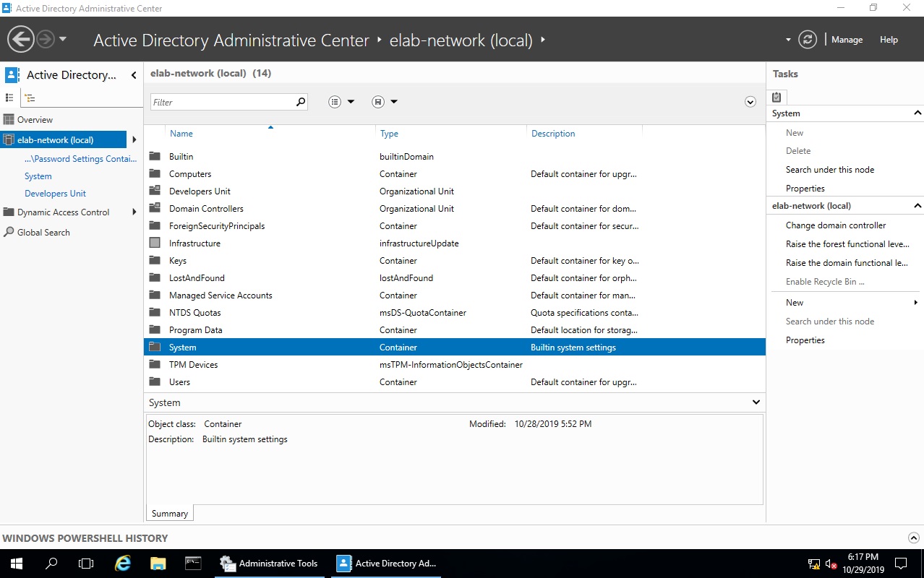The image size is (924, 578).
Task: Click the Filter text box
Action: [x=223, y=102]
